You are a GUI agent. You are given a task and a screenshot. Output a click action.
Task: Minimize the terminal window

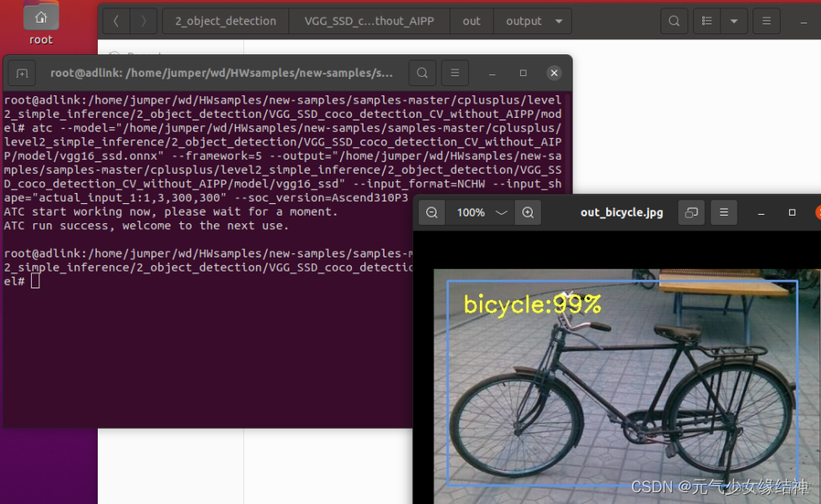pos(492,74)
